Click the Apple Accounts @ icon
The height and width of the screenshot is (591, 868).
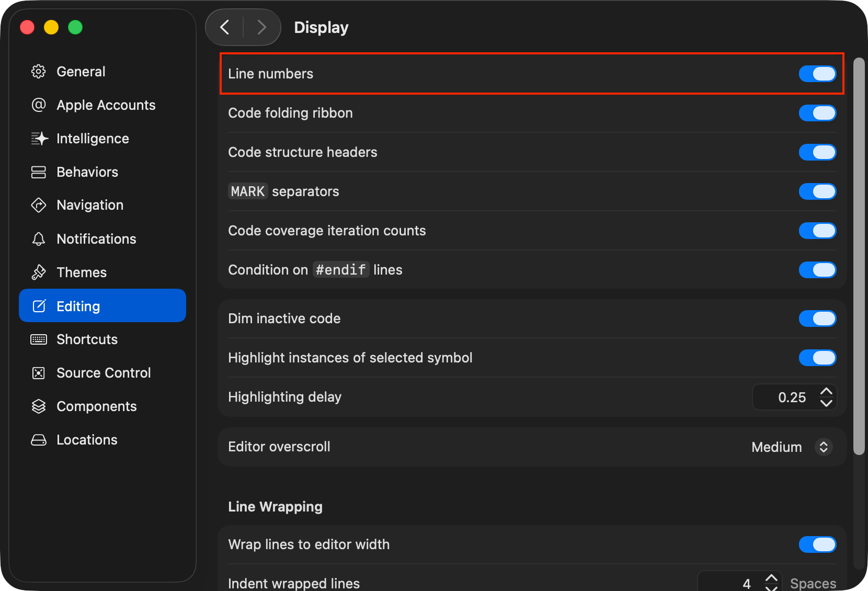point(39,105)
